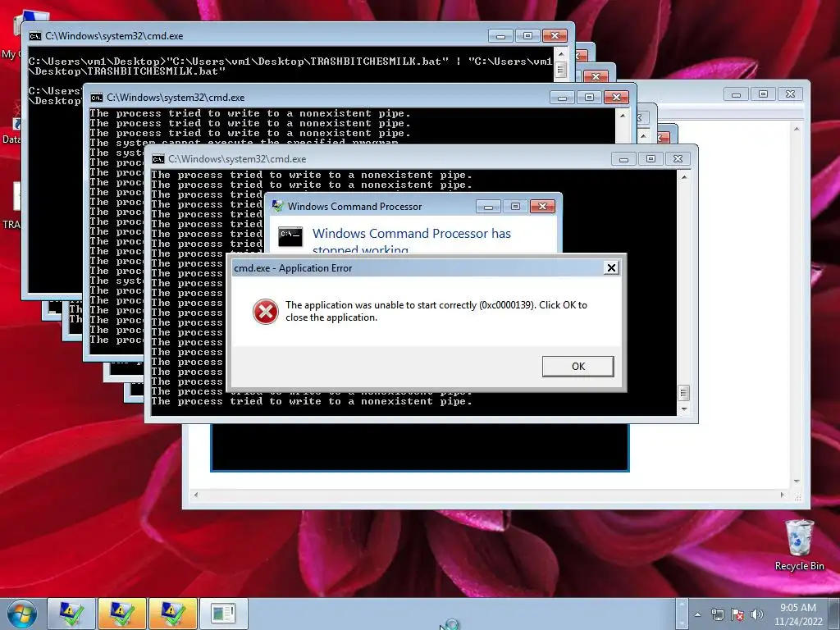Maximize cmd window containing 'system cannot execute' line
The image size is (840, 630).
click(589, 98)
